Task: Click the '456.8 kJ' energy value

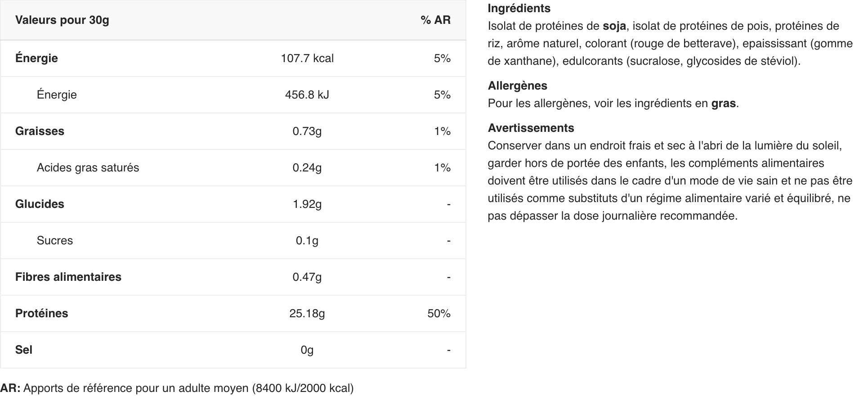Action: (x=307, y=94)
